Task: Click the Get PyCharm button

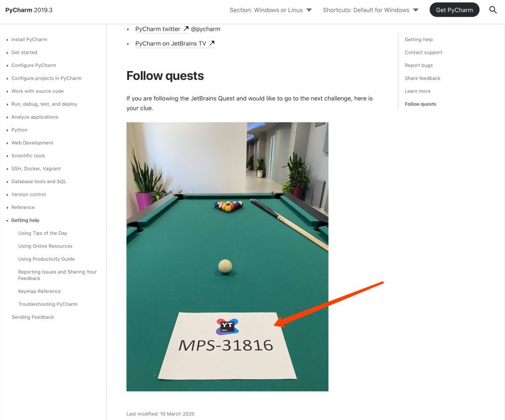Action: click(x=454, y=10)
